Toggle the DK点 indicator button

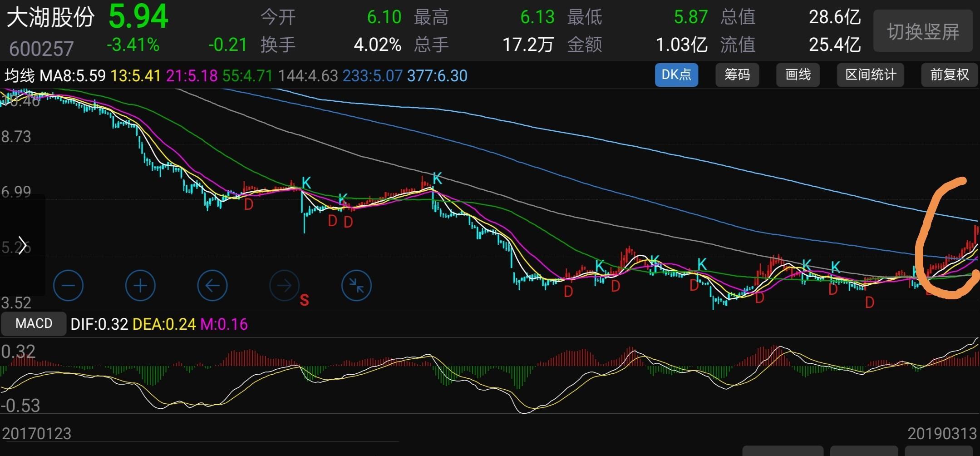click(x=676, y=74)
